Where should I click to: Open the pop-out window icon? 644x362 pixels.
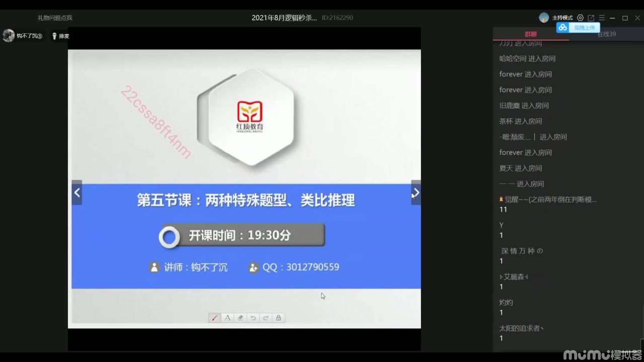point(591,18)
